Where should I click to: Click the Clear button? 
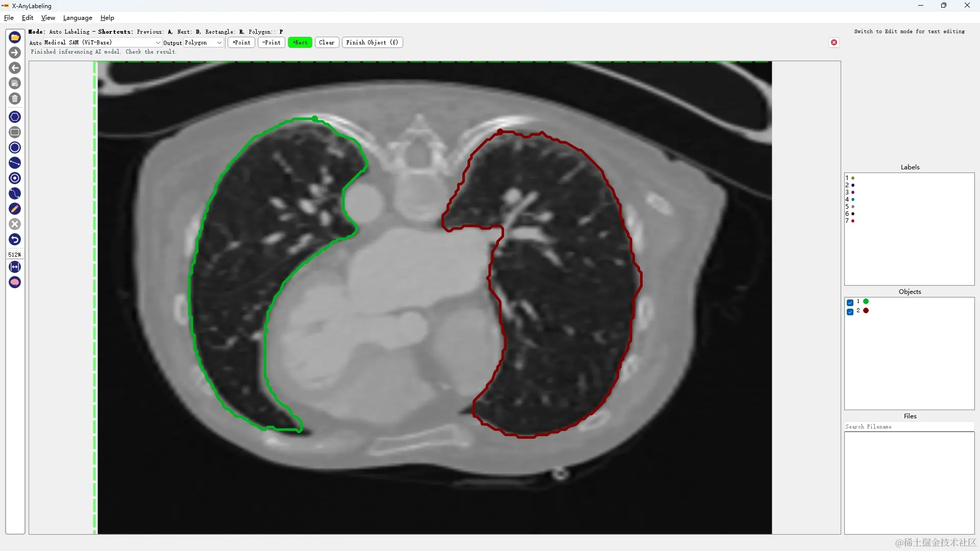[327, 42]
